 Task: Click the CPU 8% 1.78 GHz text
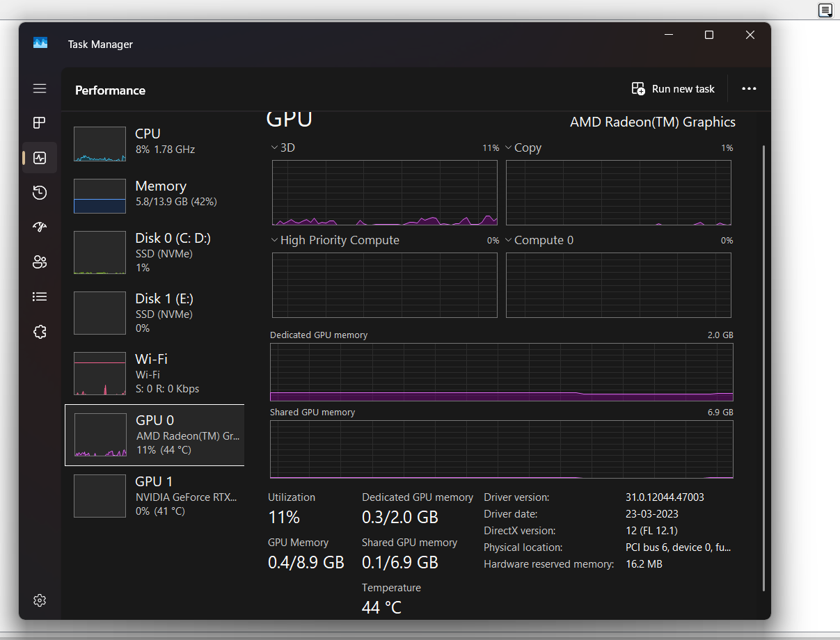[165, 150]
